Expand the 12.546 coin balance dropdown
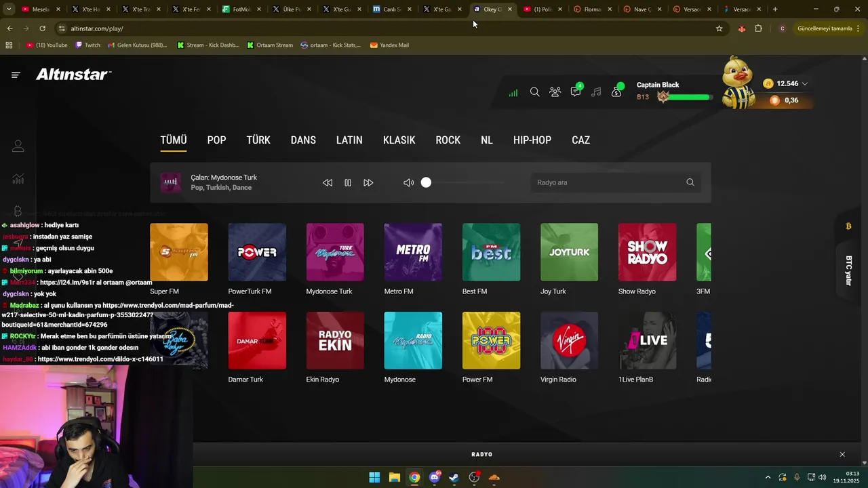The width and height of the screenshot is (868, 488). 804,83
